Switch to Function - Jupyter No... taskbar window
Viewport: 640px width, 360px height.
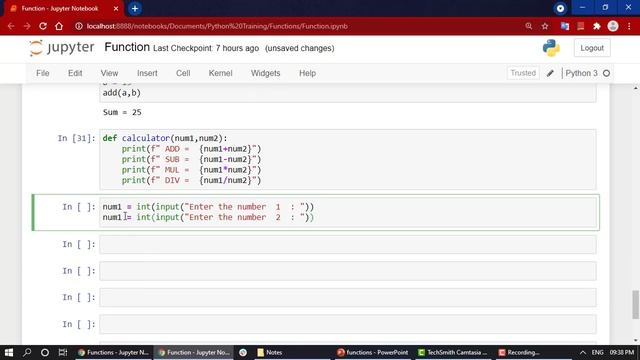click(194, 353)
